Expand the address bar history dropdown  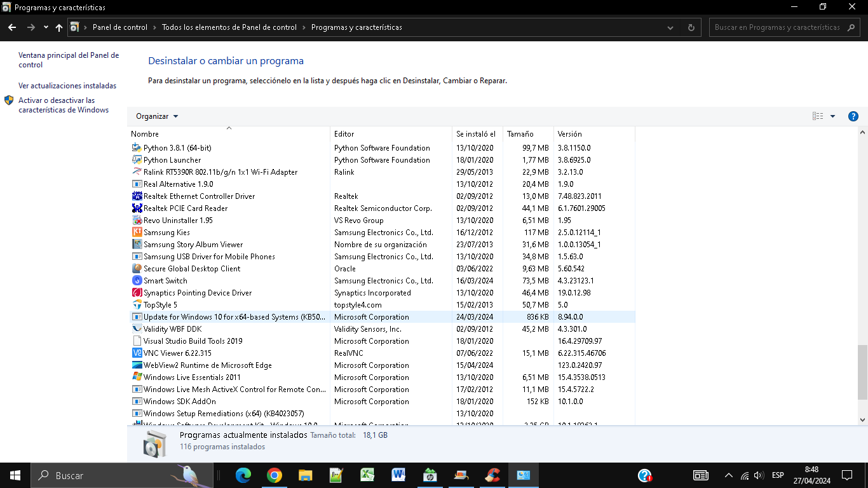point(671,27)
